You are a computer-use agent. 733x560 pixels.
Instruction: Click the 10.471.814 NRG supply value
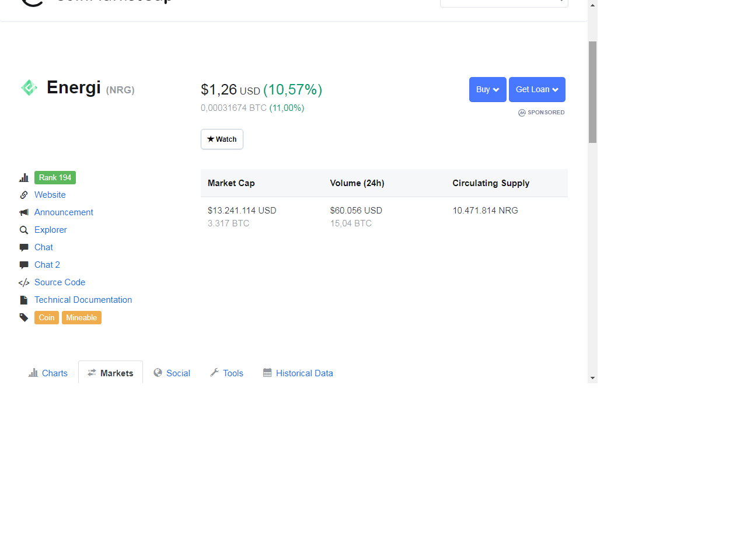[x=486, y=211]
